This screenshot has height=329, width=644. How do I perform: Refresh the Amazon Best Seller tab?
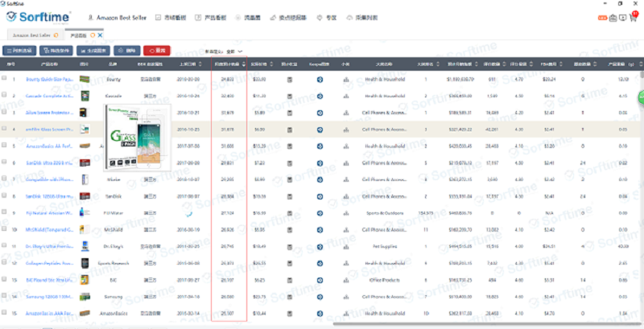[x=56, y=35]
